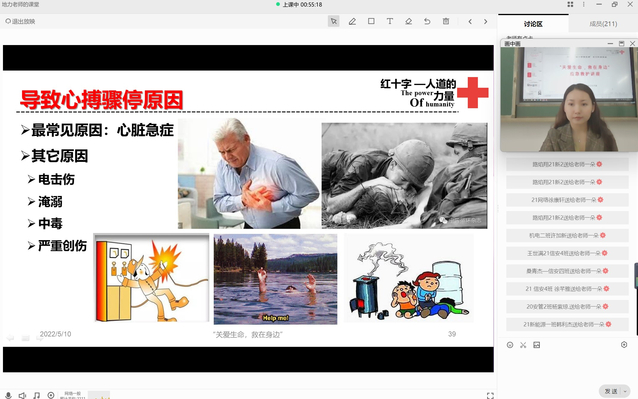638x399 pixels.
Task: Advance to the next slide
Action: click(485, 22)
